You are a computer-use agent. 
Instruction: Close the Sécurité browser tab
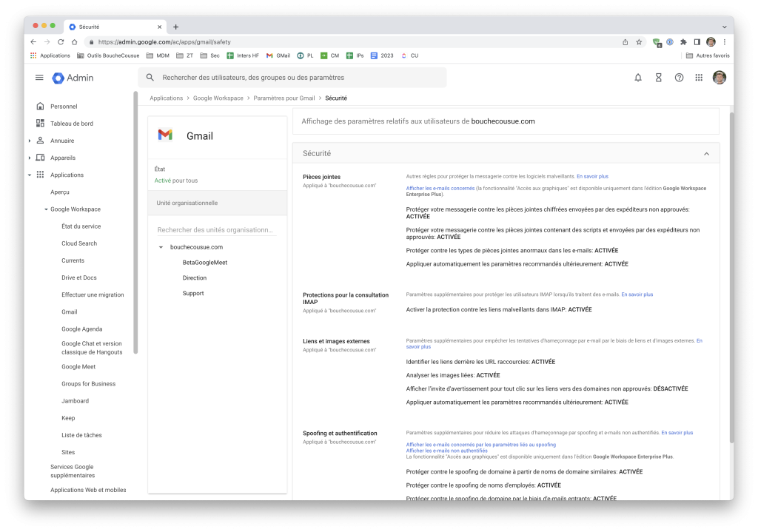click(160, 27)
